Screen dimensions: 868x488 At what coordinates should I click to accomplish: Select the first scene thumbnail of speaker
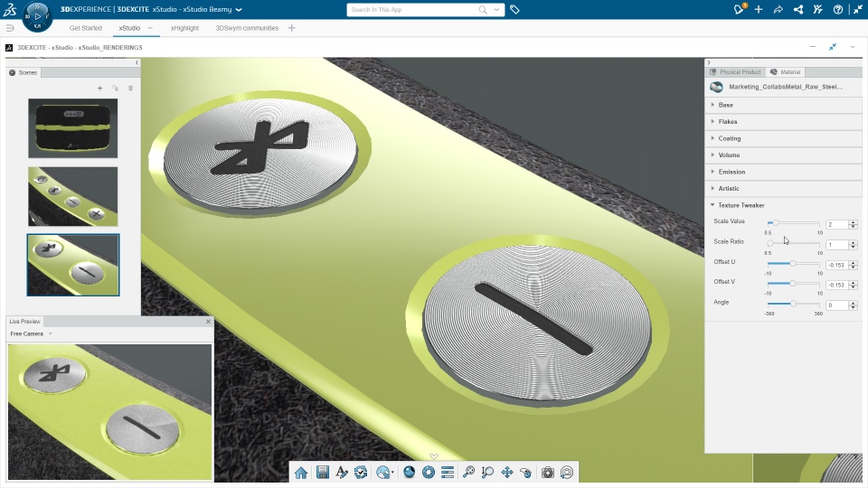(x=72, y=128)
